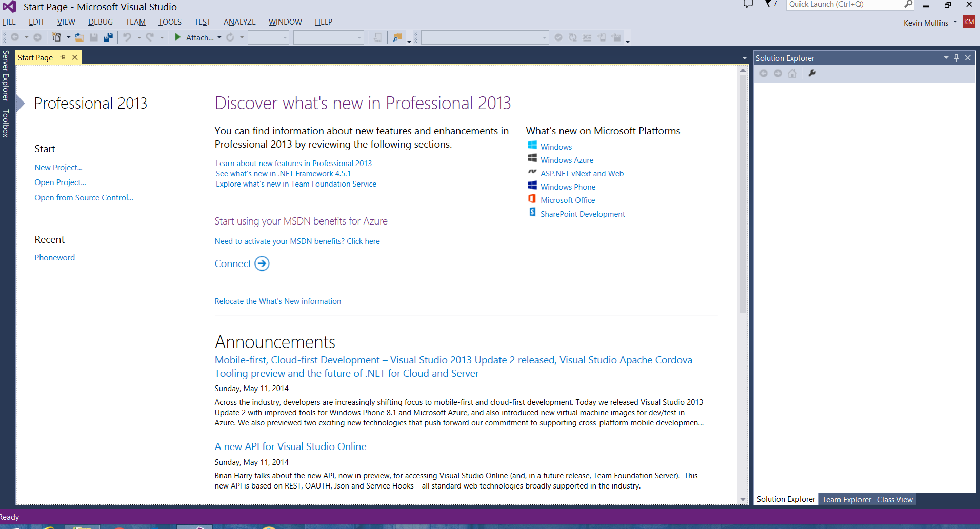
Task: Open the Kevin Mullins account dropdown
Action: tap(955, 22)
